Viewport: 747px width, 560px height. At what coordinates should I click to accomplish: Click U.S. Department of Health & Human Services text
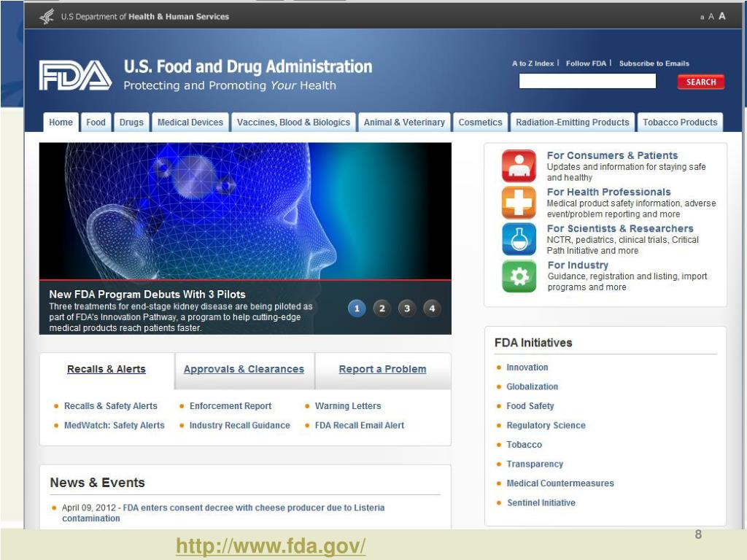click(145, 17)
